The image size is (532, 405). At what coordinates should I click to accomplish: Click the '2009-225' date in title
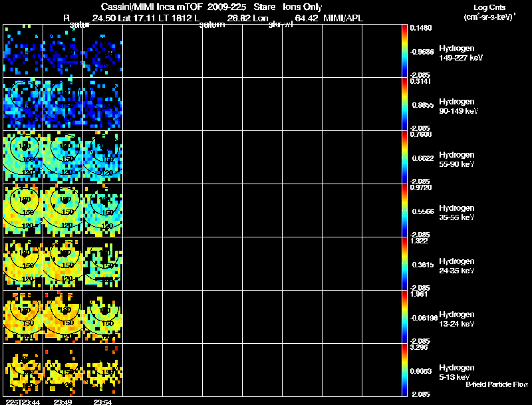tap(227, 7)
